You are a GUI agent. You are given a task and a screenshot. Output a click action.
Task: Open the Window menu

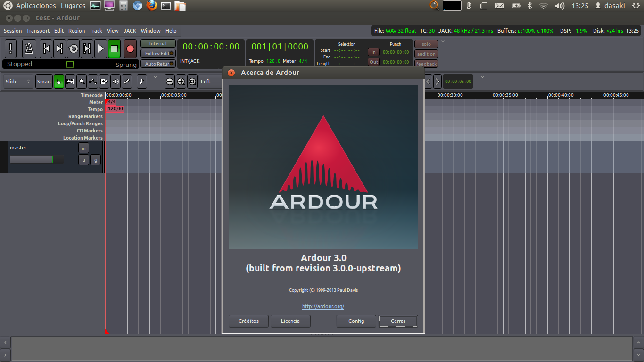tap(151, 31)
